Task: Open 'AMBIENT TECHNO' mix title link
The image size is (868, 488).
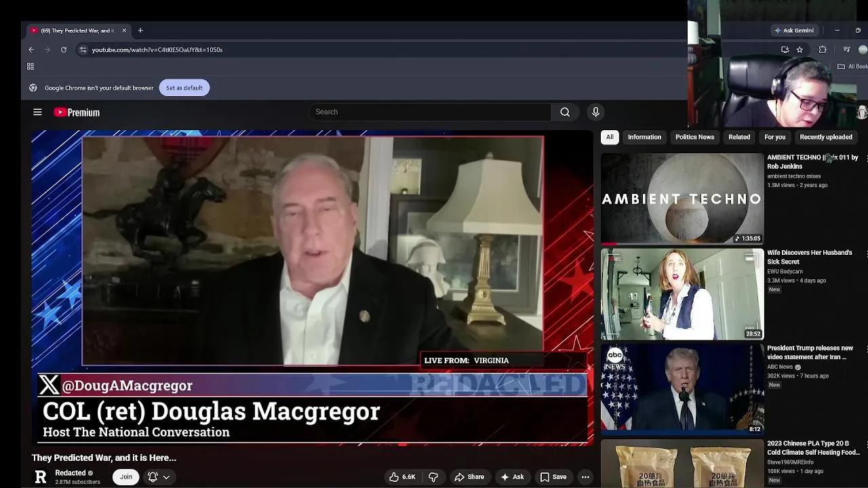Action: (x=812, y=161)
